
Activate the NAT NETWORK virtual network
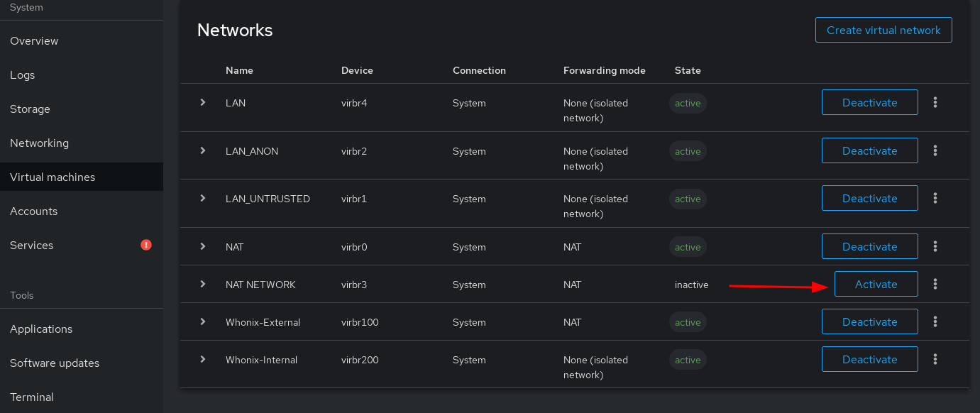tap(876, 284)
